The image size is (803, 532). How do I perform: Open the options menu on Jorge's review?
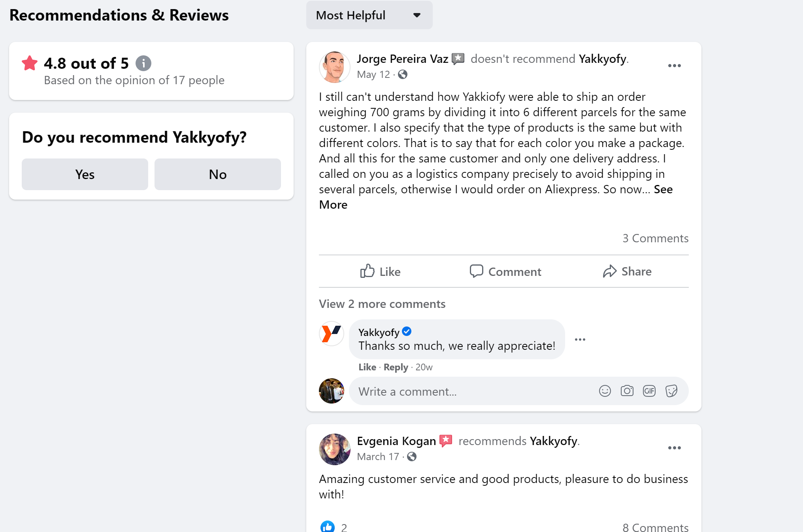point(675,66)
